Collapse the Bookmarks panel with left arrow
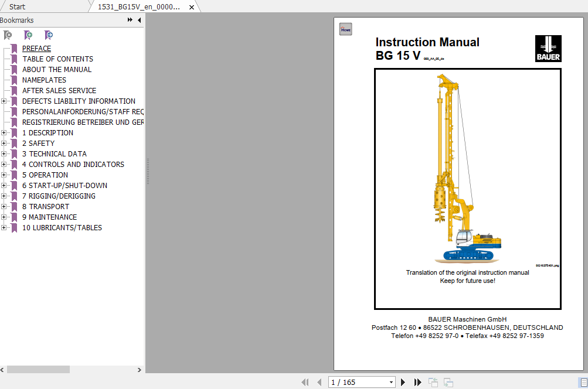The height and width of the screenshot is (389, 588). point(140,21)
